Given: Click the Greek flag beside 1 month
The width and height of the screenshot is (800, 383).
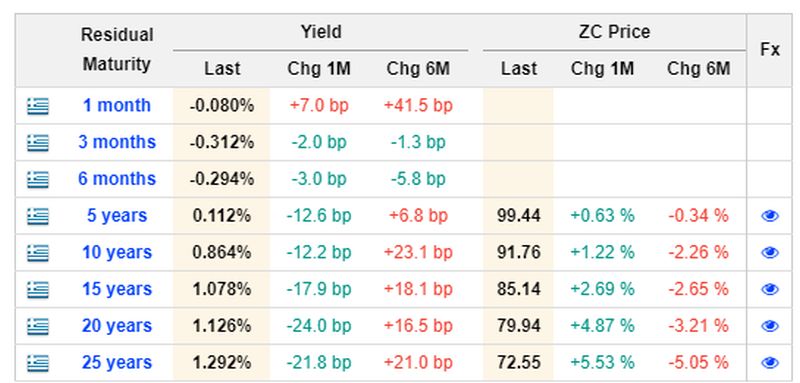Looking at the screenshot, I should point(38,106).
